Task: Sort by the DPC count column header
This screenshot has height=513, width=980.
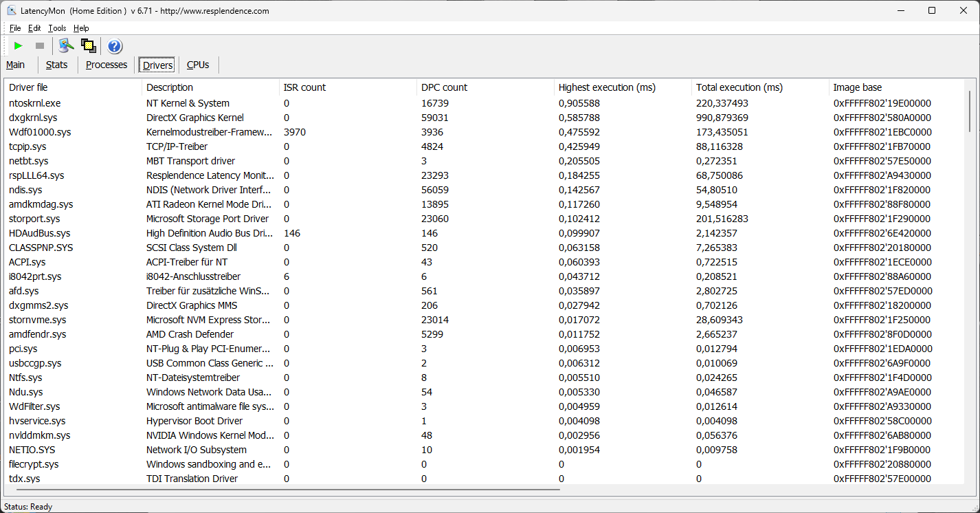Action: (x=444, y=87)
